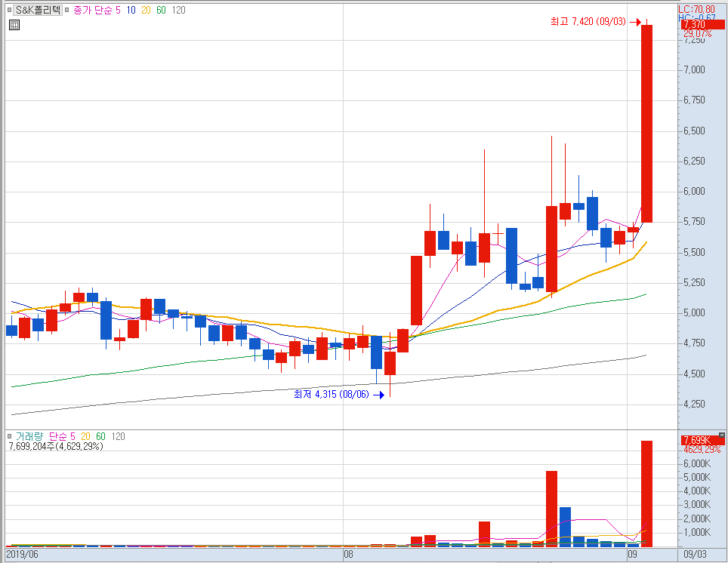Screen dimensions: 728x563
Task: Open the data table grid icon
Action: [x=14, y=25]
